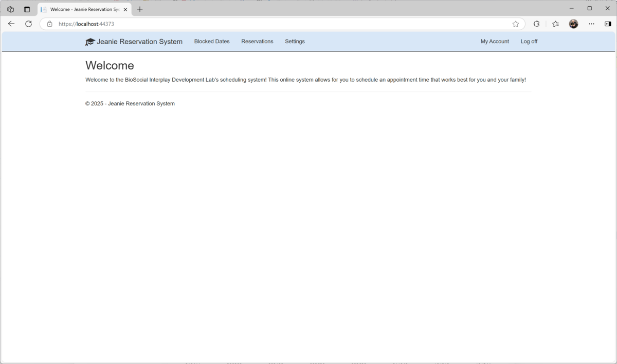Go back using the browser back arrow
Image resolution: width=617 pixels, height=364 pixels.
pos(11,24)
